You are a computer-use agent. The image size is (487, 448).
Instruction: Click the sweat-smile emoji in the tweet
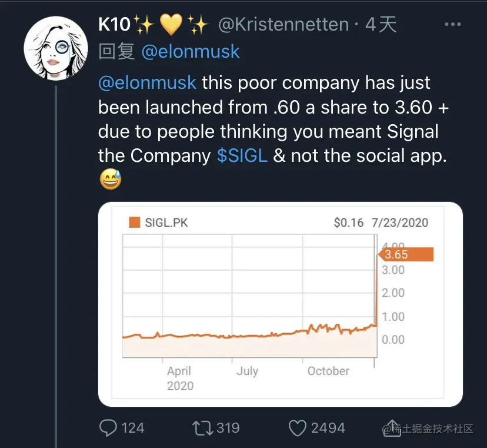point(110,180)
